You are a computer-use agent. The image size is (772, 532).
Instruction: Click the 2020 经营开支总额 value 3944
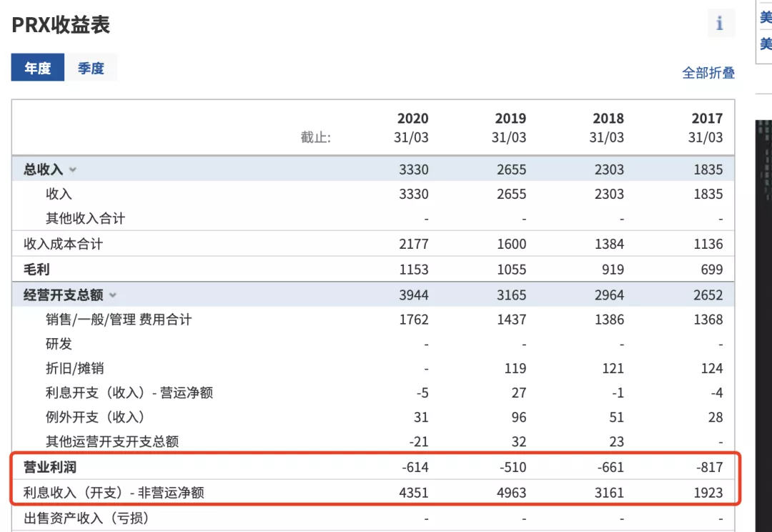tap(414, 295)
